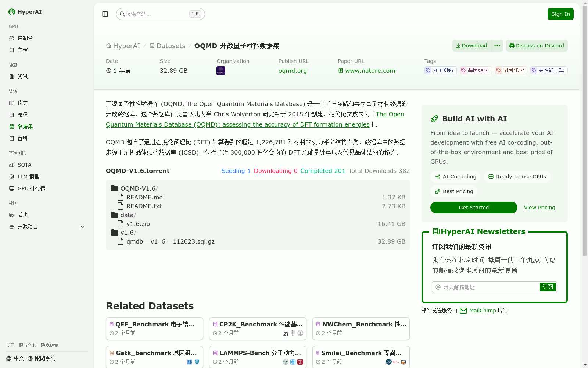Click the Get Started button
The width and height of the screenshot is (588, 368).
(x=474, y=208)
